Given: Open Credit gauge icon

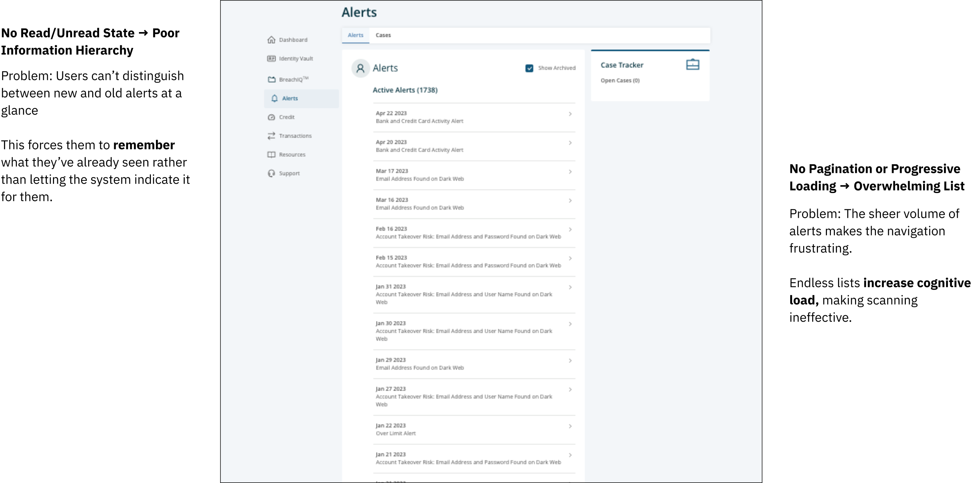Looking at the screenshot, I should point(271,117).
